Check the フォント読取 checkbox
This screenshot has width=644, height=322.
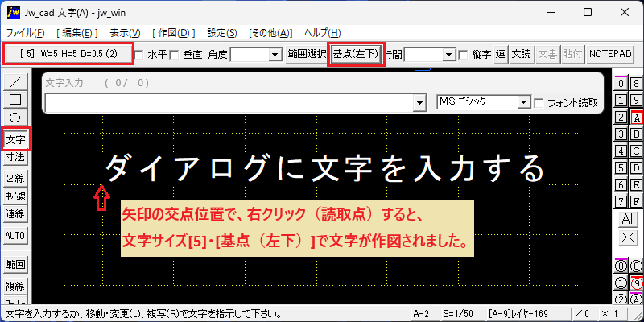pyautogui.click(x=539, y=103)
